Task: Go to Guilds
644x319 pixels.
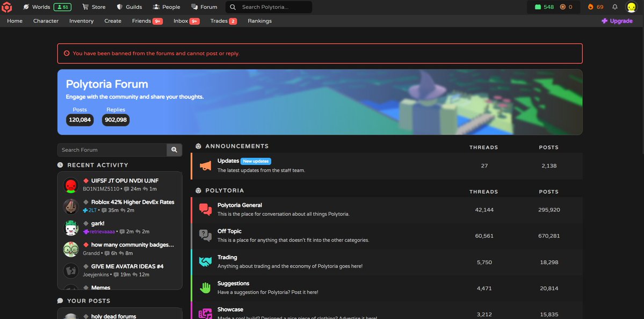Action: tap(129, 7)
